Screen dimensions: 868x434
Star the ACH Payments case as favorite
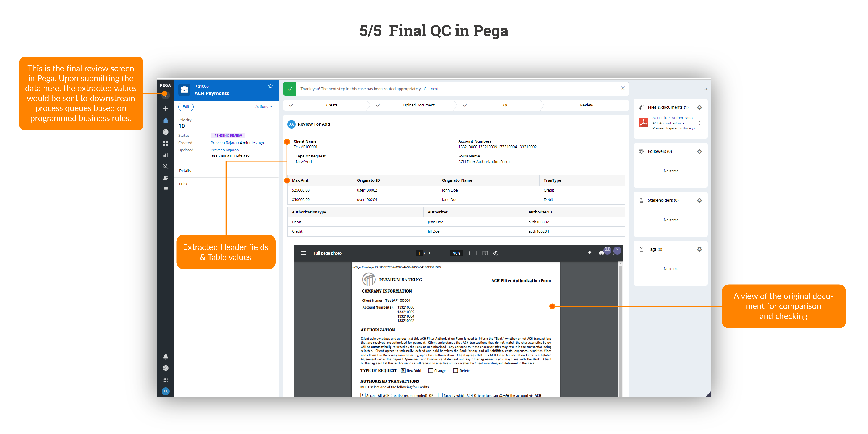point(271,86)
